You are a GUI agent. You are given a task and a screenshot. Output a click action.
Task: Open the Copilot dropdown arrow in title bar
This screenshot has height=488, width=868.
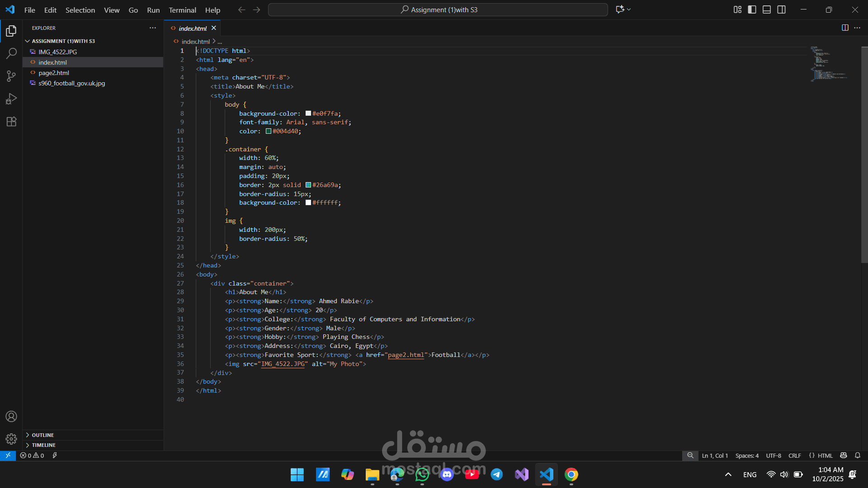629,9
